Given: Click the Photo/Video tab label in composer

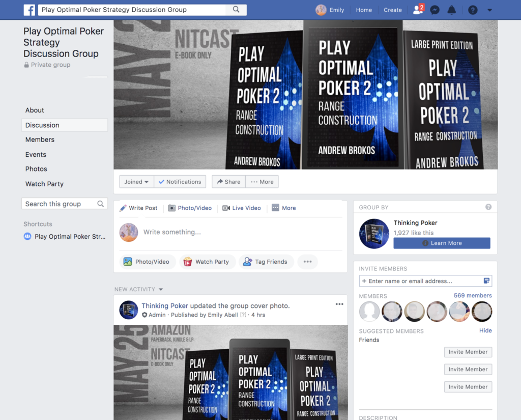Looking at the screenshot, I should click(x=195, y=208).
